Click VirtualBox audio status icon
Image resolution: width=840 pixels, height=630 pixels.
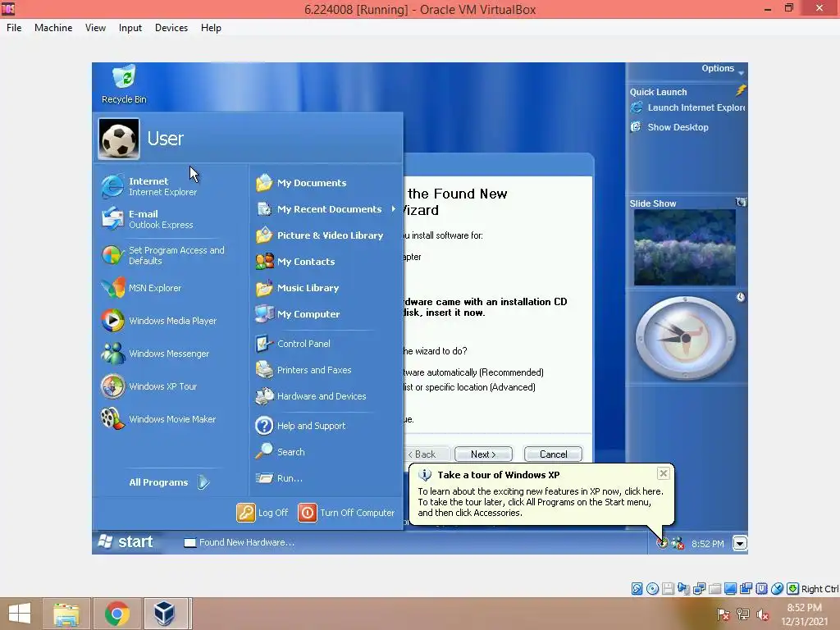pyautogui.click(x=683, y=589)
